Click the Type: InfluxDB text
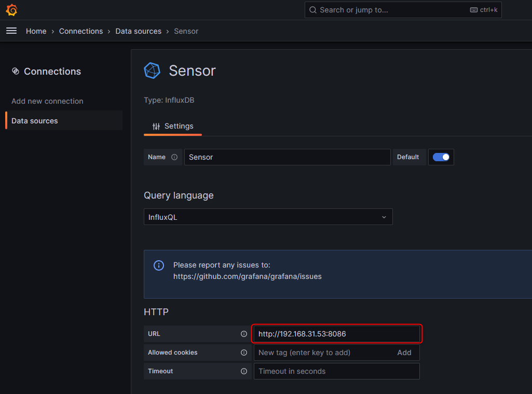The height and width of the screenshot is (394, 532). (169, 100)
